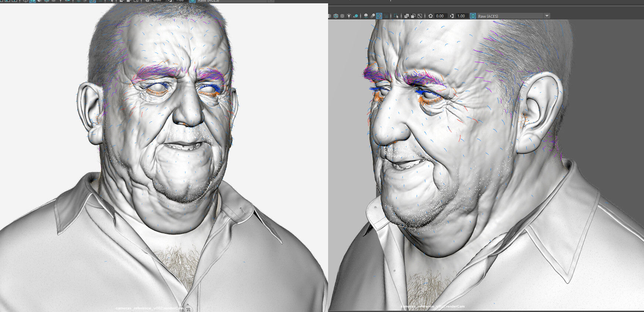Toggle motion blur icon
This screenshot has height=312, width=644.
coord(372,16)
